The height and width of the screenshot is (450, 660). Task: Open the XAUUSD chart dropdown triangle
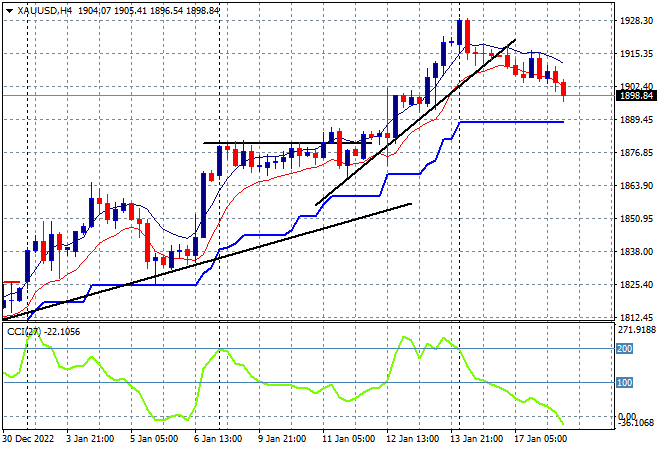9,11
